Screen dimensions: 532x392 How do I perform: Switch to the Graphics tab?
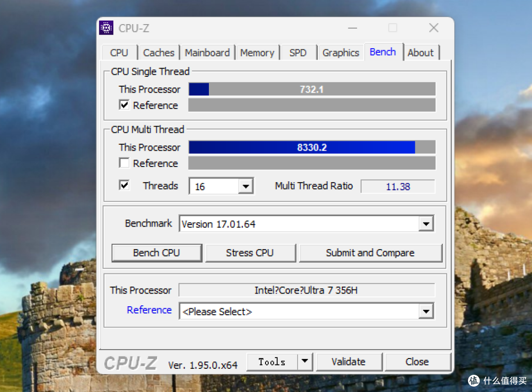click(x=341, y=53)
